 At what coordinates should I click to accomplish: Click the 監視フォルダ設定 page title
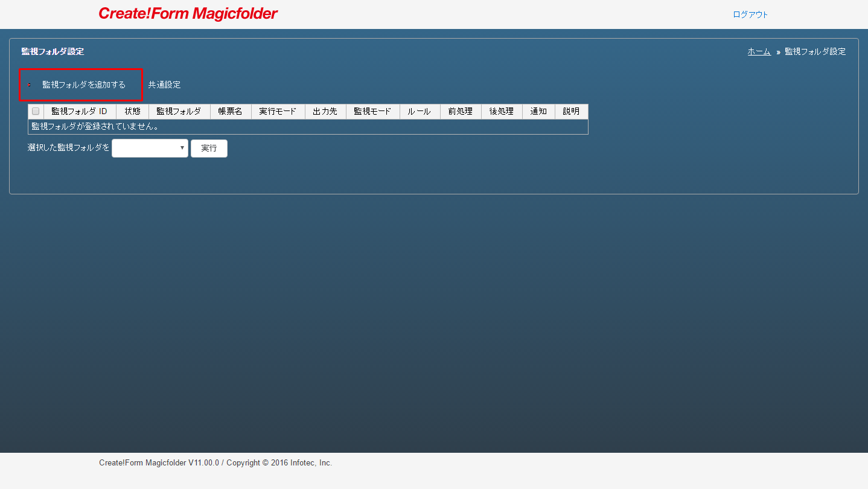click(53, 51)
